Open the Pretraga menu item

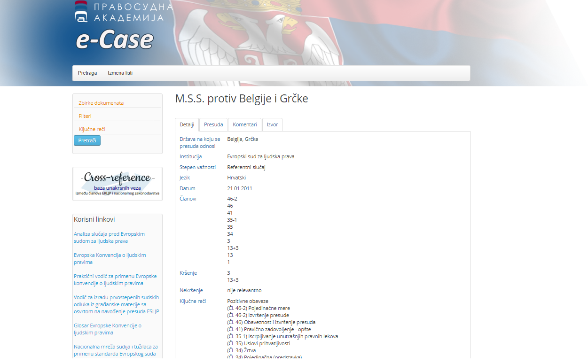pyautogui.click(x=87, y=73)
